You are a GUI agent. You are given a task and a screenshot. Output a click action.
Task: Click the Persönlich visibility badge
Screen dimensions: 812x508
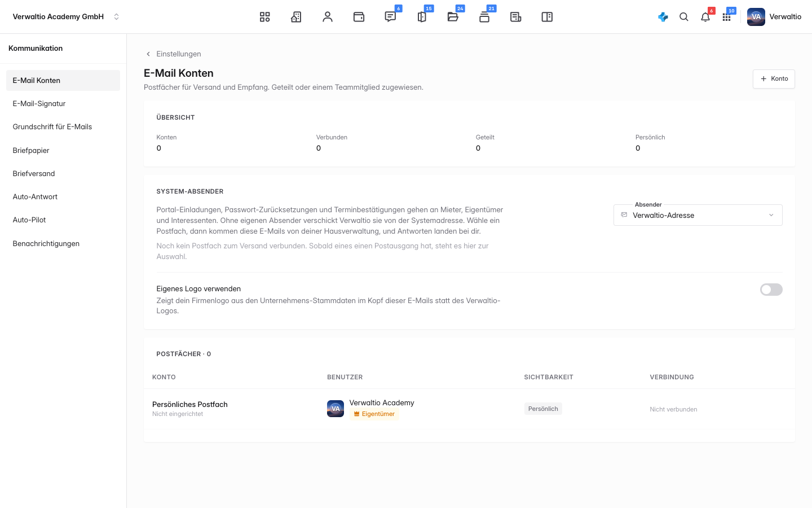click(x=543, y=409)
